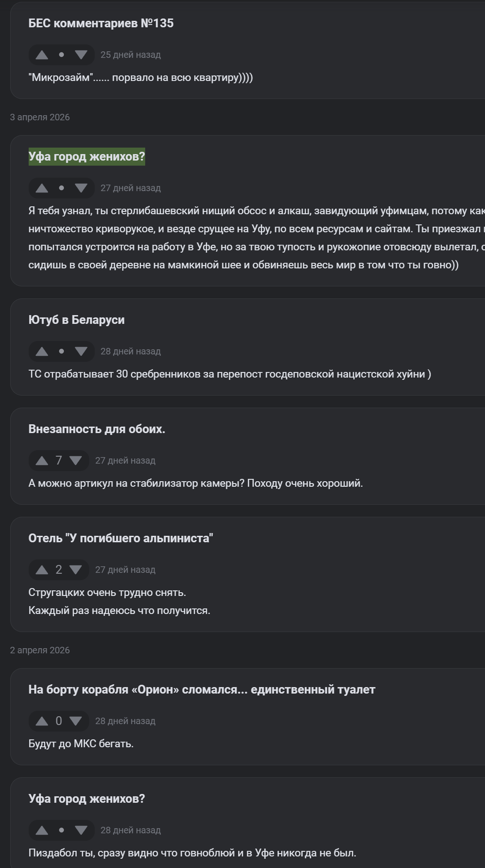The width and height of the screenshot is (485, 868).
Task: Open the highlighted post «Уфа город женихов?»
Action: [x=86, y=157]
